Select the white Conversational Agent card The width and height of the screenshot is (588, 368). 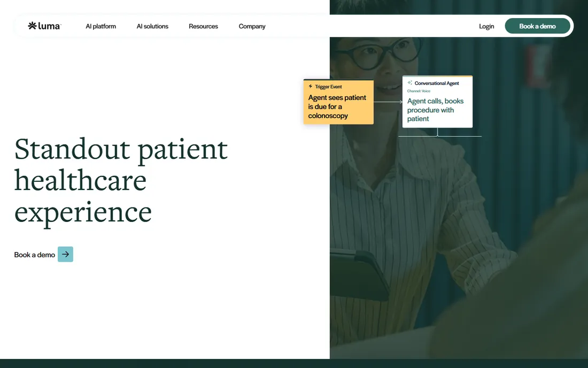pyautogui.click(x=437, y=102)
